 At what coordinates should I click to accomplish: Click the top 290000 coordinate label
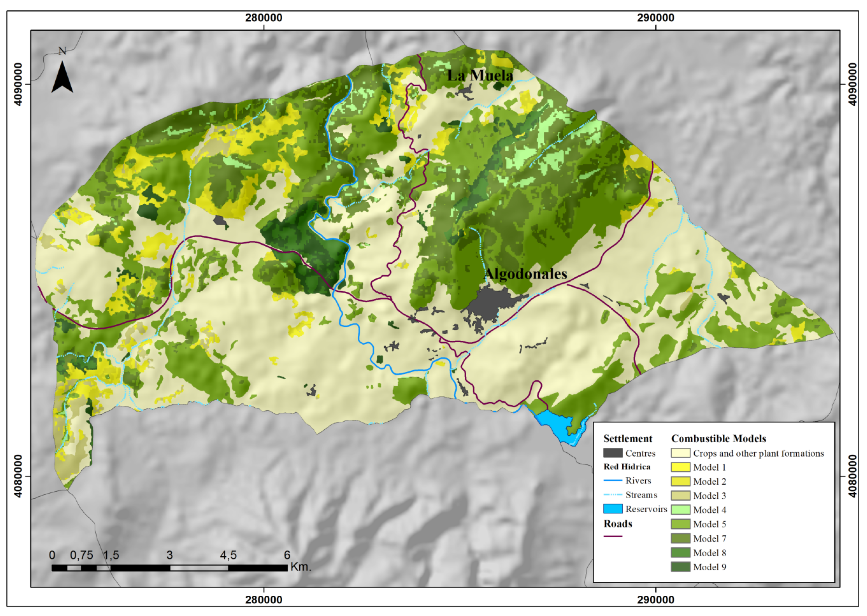pos(655,18)
